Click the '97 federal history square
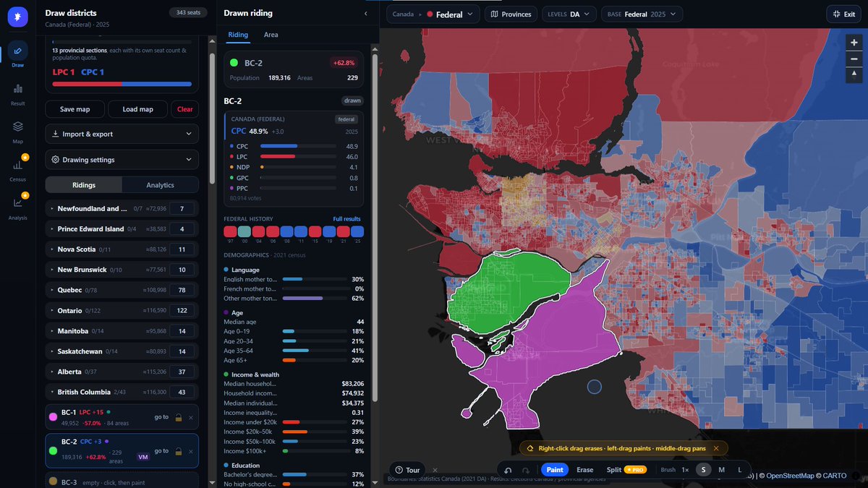868x488 pixels. point(230,231)
